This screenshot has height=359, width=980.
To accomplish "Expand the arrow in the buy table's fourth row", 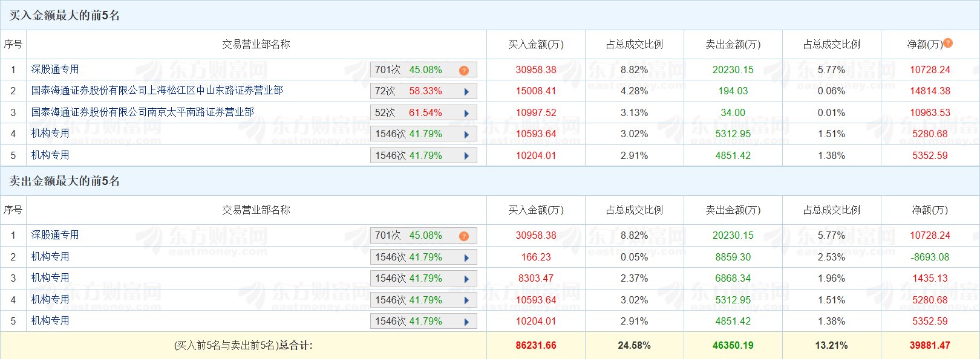I will [x=466, y=135].
